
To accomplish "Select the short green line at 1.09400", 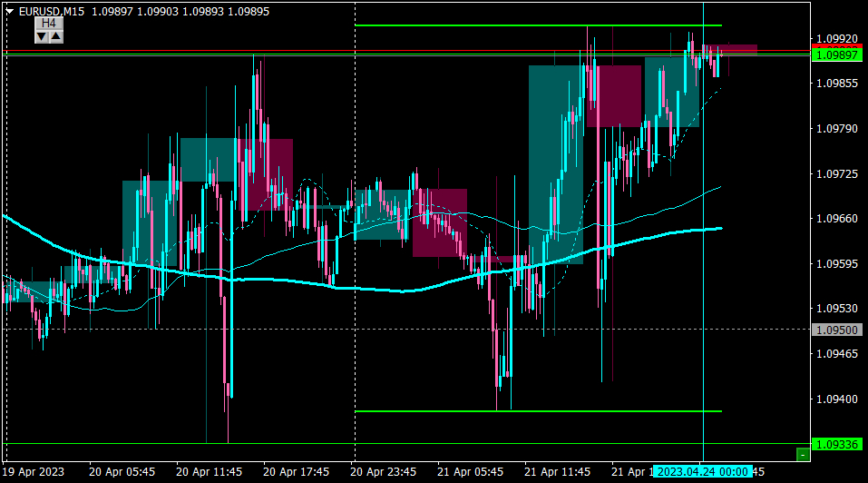I will 538,411.
